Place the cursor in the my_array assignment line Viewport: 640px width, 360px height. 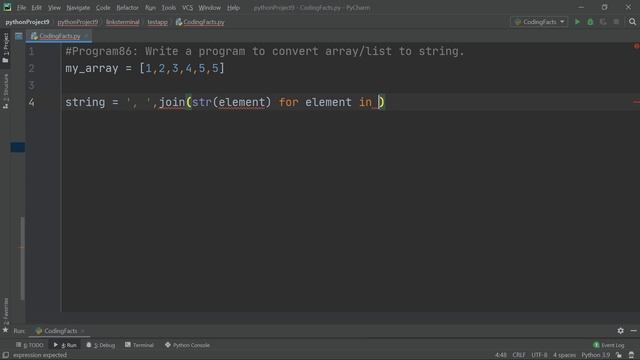(x=144, y=68)
